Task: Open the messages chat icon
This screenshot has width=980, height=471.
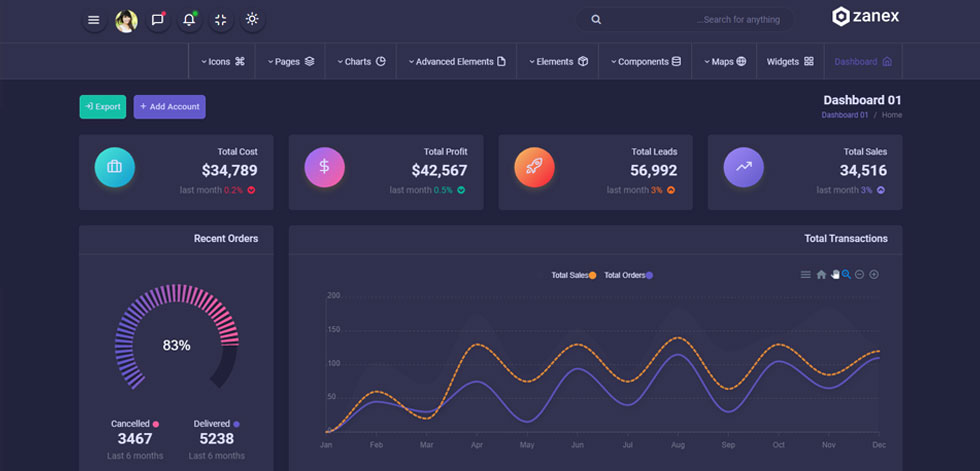Action: click(158, 20)
